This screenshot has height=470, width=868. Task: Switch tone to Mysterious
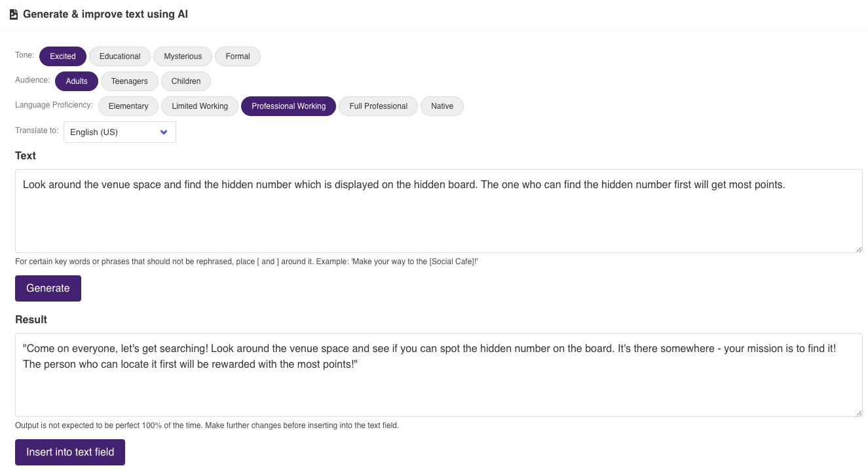(x=183, y=56)
